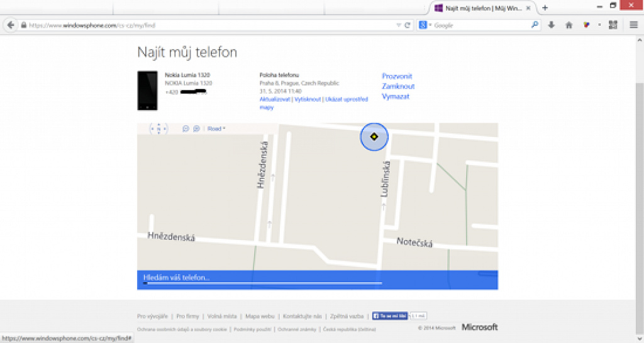Click the Hnězdenská street label at bottom

coord(171,236)
